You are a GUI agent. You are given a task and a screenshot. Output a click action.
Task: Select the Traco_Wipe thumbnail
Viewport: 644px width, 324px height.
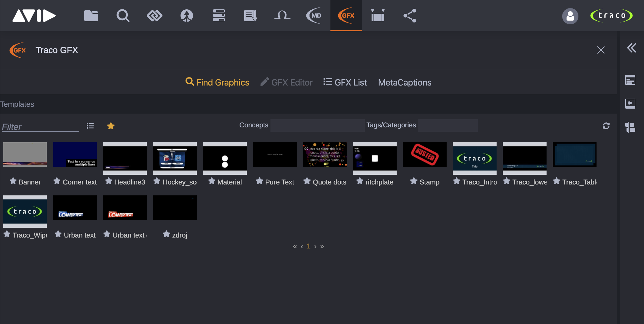pos(25,212)
